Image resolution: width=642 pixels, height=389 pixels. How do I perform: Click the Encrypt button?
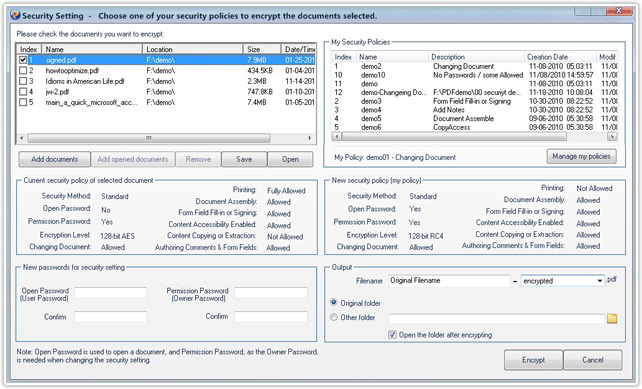533,360
